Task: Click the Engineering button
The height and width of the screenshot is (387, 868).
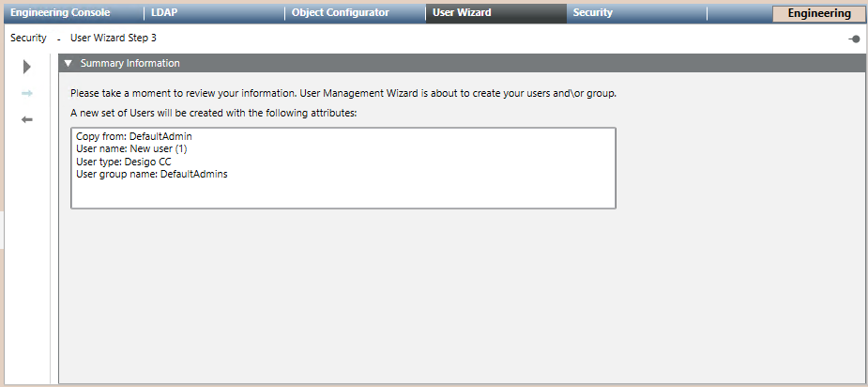Action: click(x=819, y=14)
